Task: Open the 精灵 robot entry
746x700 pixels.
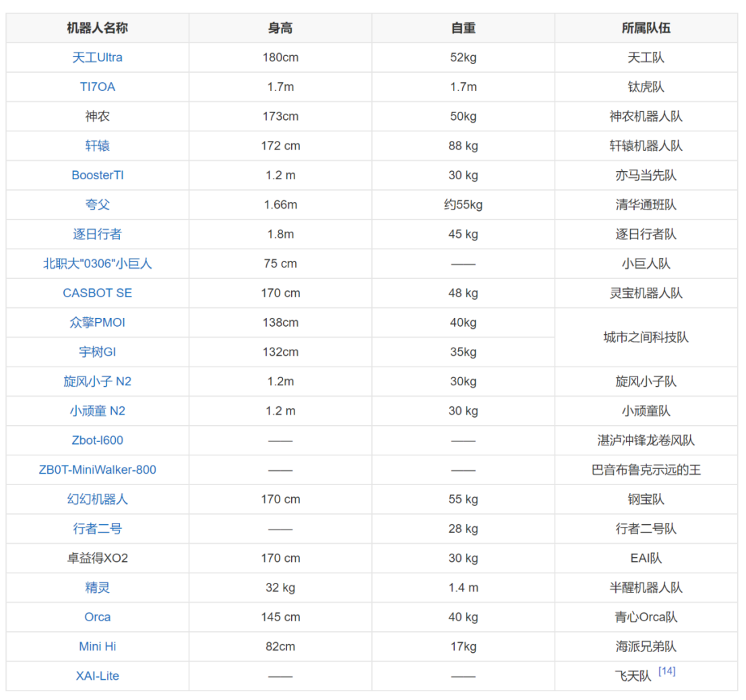Action: [97, 587]
